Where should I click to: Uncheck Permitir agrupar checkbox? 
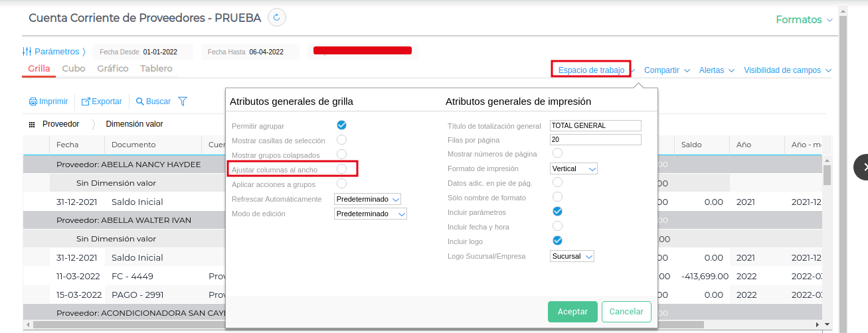click(341, 125)
